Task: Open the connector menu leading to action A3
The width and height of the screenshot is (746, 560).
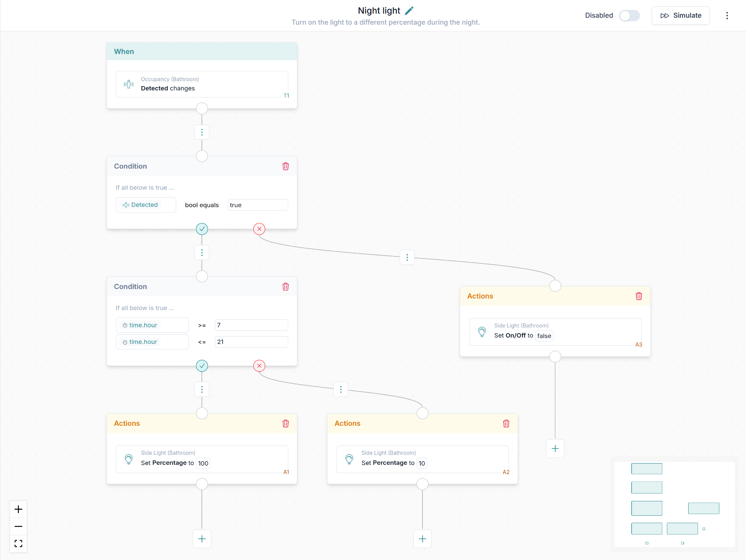Action: click(x=407, y=257)
